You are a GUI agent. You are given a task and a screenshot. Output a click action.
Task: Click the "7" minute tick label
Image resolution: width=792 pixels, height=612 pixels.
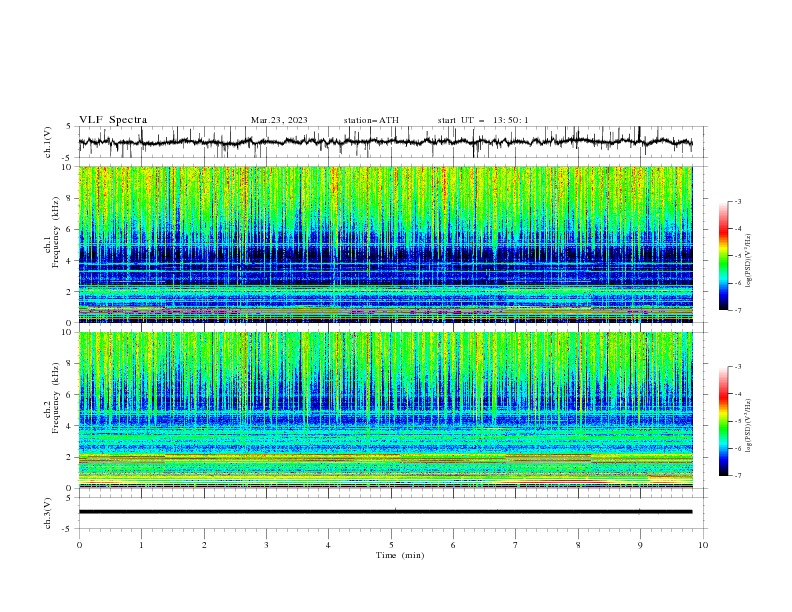(x=516, y=545)
